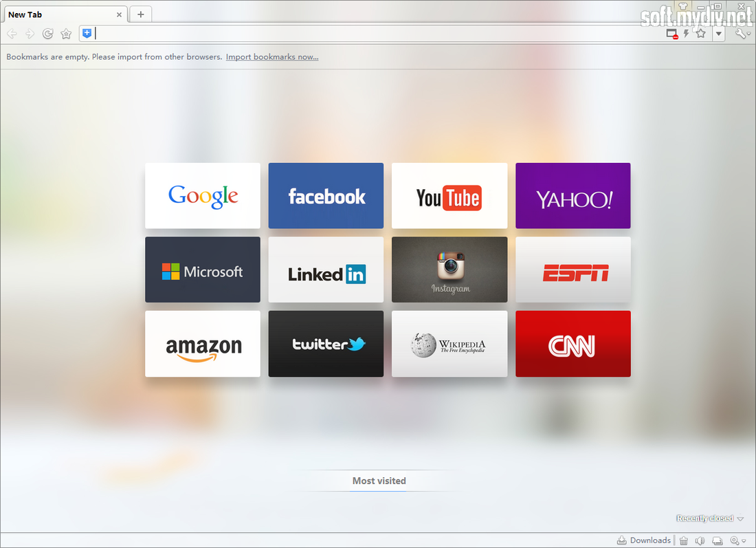Close the New Tab tab
Viewport: 756px width, 548px height.
pyautogui.click(x=119, y=15)
